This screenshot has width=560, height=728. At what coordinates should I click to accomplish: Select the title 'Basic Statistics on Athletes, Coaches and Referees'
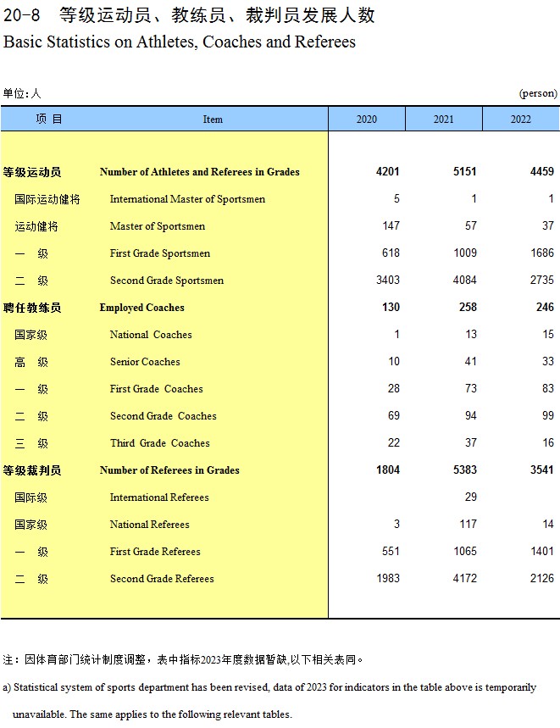click(x=179, y=42)
